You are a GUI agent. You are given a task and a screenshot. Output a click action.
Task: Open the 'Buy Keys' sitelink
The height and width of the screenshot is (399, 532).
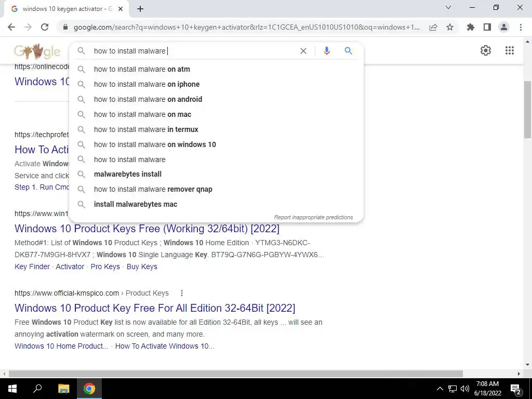pos(142,267)
